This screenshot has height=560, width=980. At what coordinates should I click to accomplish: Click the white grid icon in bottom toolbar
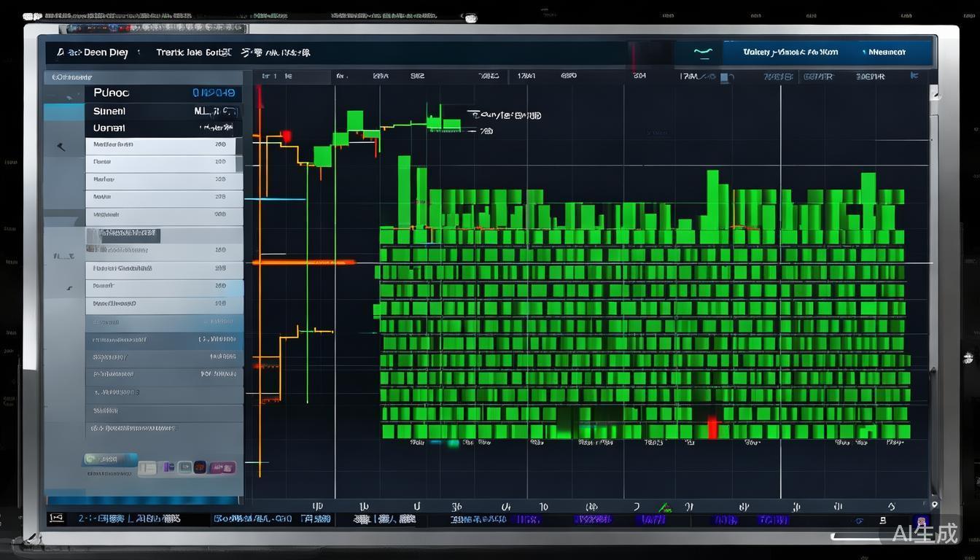pos(148,467)
